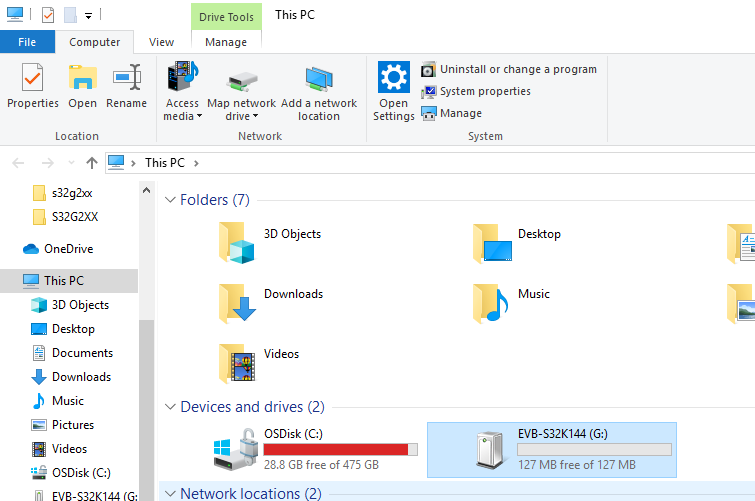Open the File tab

27,42
